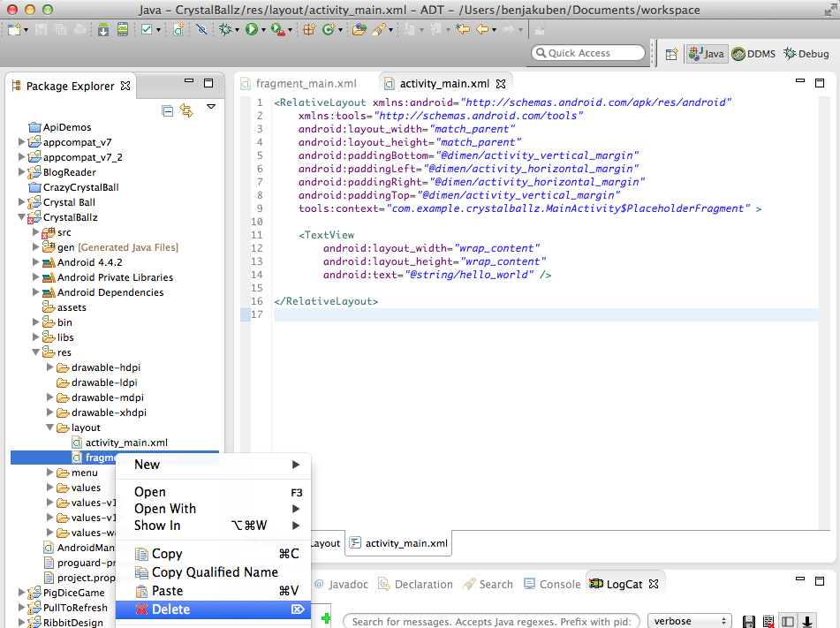Open the verbose log level dropdown

point(690,621)
